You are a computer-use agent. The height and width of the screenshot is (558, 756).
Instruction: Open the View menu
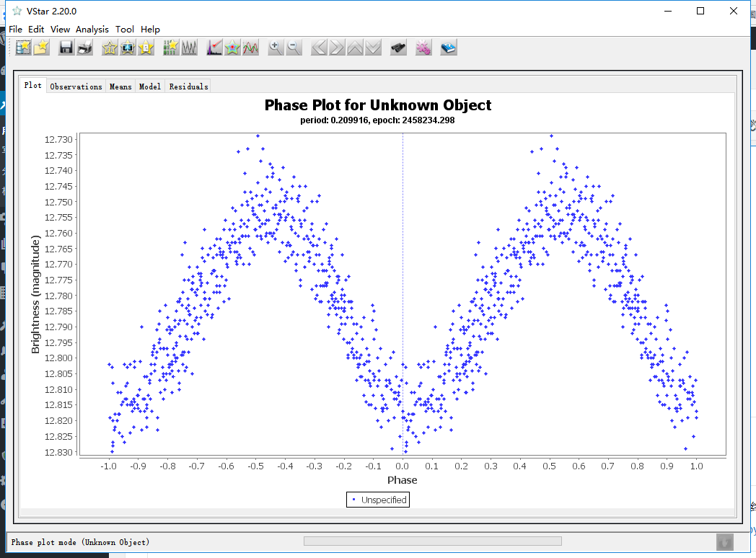[x=61, y=30]
